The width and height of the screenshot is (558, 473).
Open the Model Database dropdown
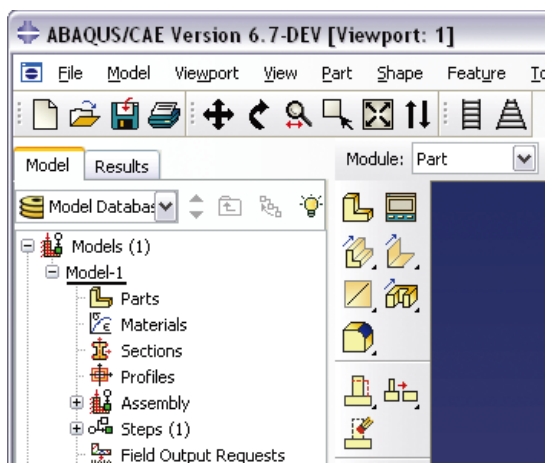(x=166, y=206)
